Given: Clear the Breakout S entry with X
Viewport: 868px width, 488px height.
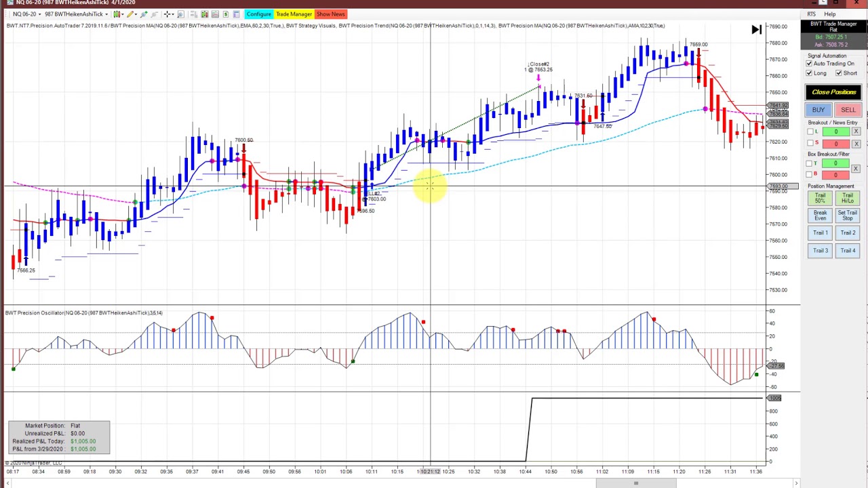Looking at the screenshot, I should 856,143.
